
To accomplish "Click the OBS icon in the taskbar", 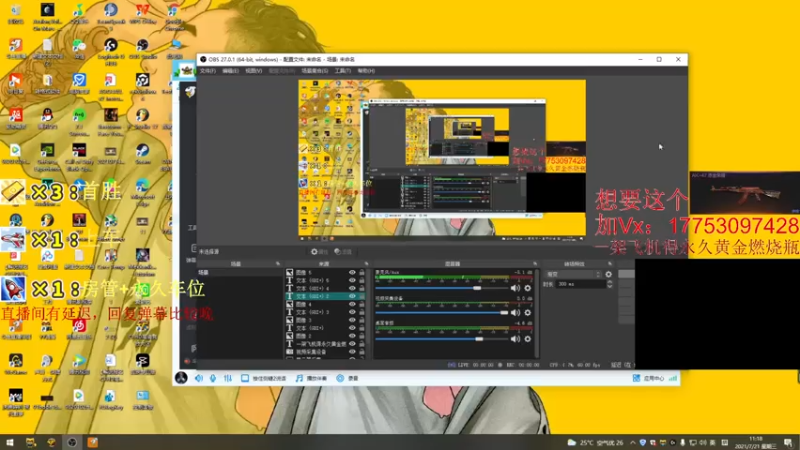I will tap(72, 442).
